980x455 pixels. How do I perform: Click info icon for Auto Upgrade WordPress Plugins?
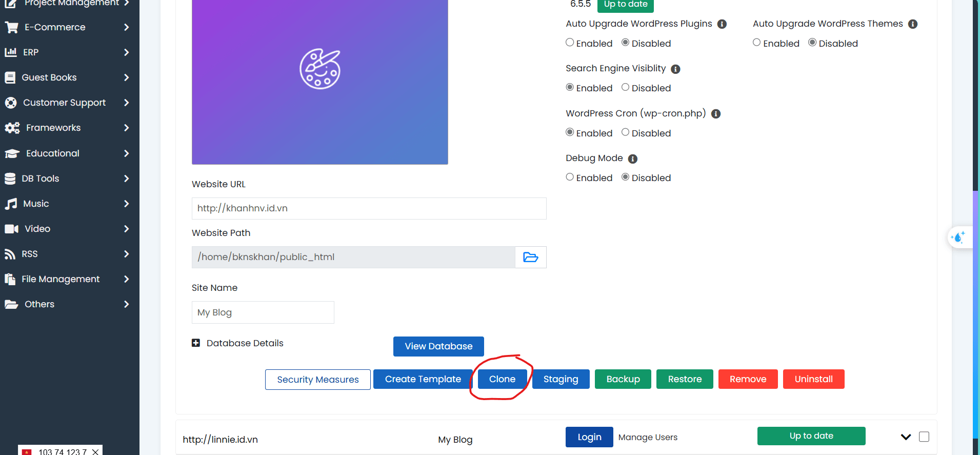click(x=722, y=24)
